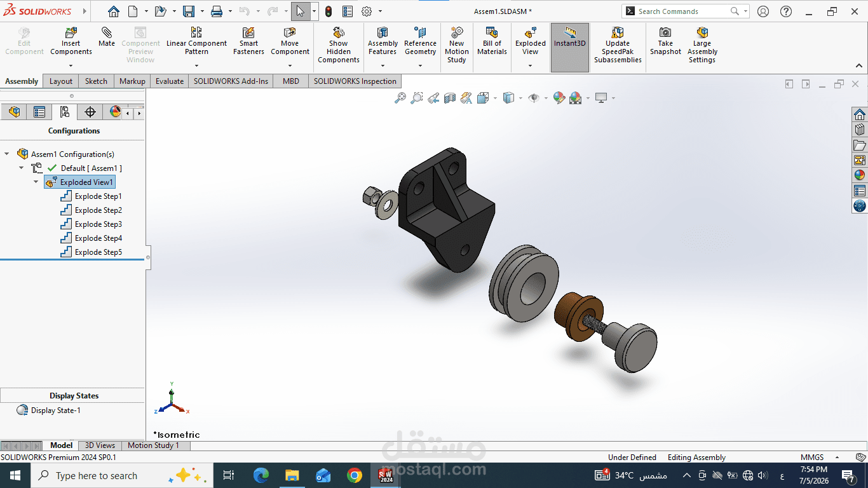Image resolution: width=868 pixels, height=488 pixels.
Task: Open the SOLIDWORKS Add-Ins tab
Action: pyautogui.click(x=231, y=81)
